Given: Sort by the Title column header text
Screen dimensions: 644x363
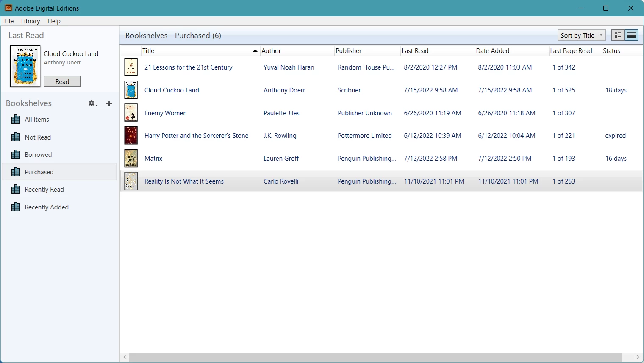Looking at the screenshot, I should pos(148,50).
